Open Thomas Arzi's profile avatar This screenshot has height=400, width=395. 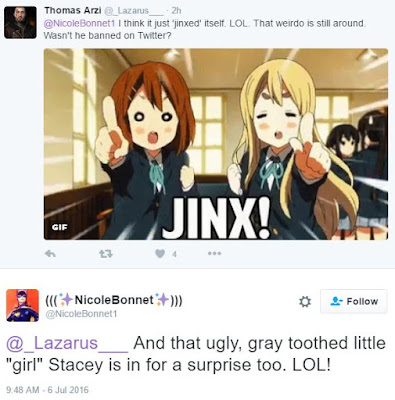(x=20, y=22)
